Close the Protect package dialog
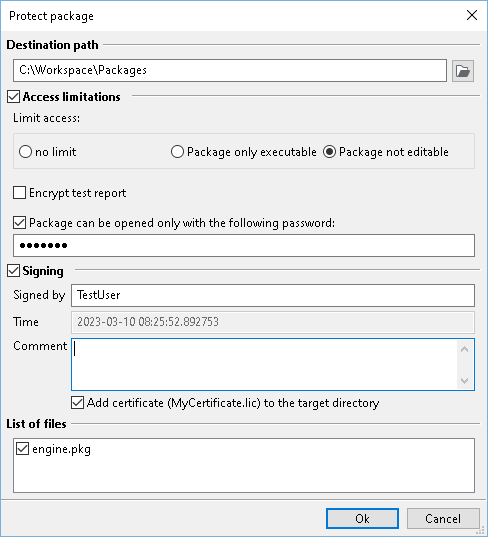This screenshot has width=488, height=537. click(x=472, y=15)
